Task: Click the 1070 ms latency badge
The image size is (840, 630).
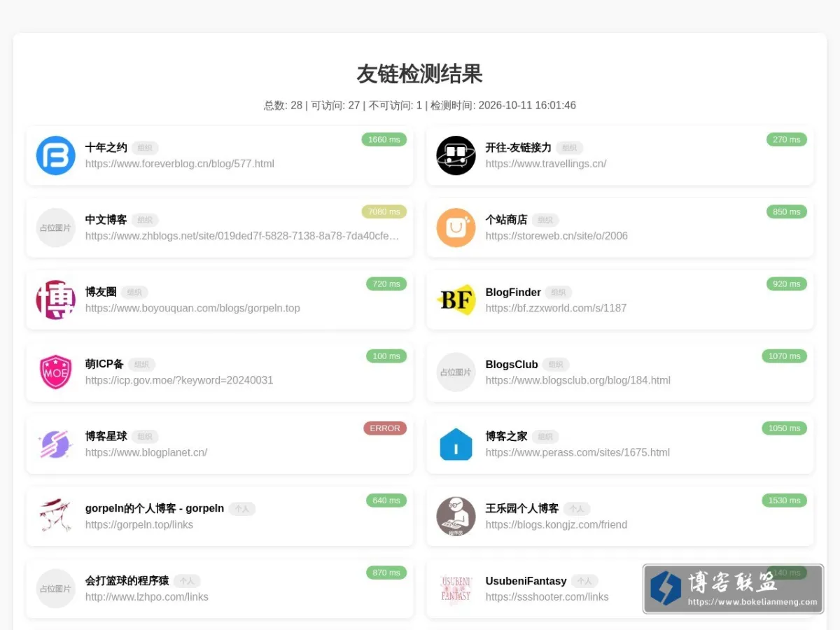Action: pyautogui.click(x=785, y=356)
